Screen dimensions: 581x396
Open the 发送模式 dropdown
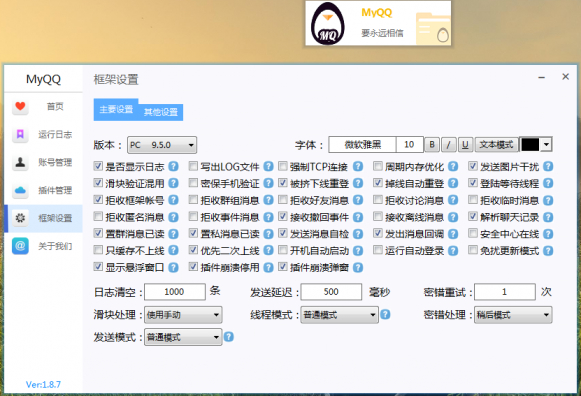183,337
